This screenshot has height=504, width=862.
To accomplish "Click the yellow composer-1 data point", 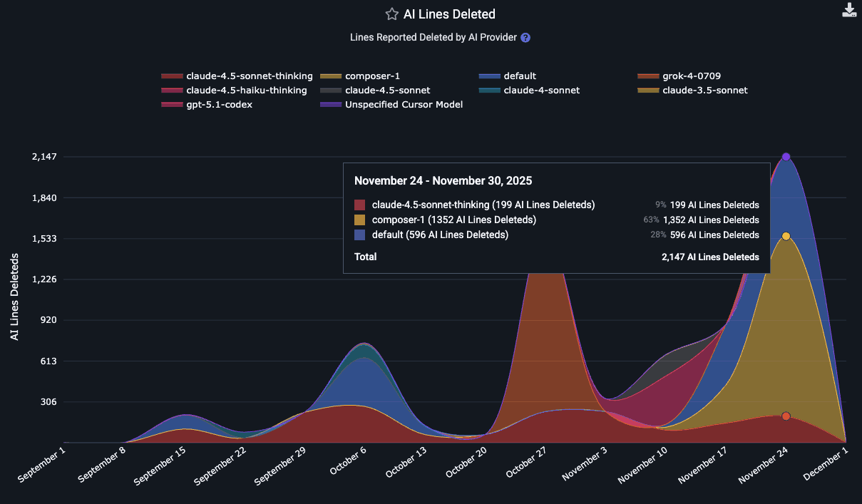I will click(x=786, y=236).
